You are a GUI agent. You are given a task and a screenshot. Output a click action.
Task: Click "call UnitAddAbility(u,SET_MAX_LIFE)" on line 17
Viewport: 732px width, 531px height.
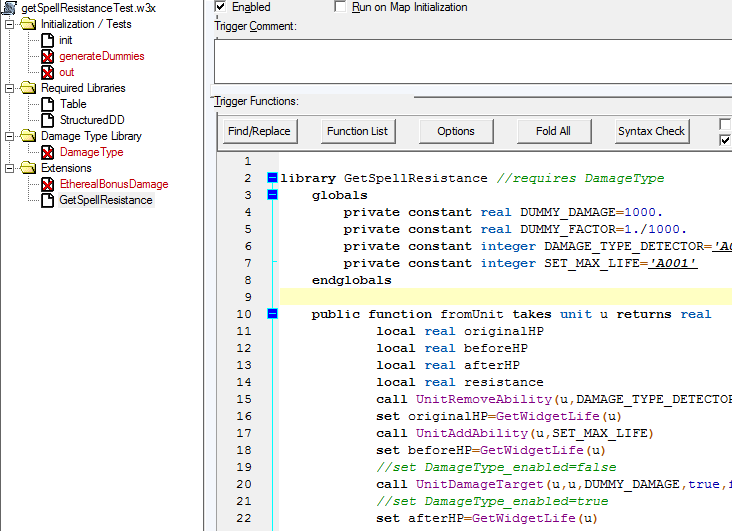point(515,433)
